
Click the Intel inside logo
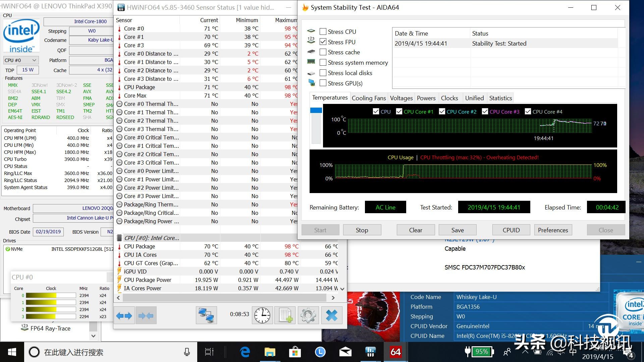click(x=21, y=36)
